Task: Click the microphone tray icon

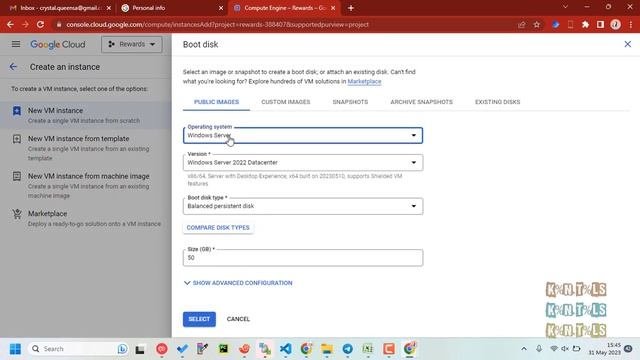Action: [539, 349]
